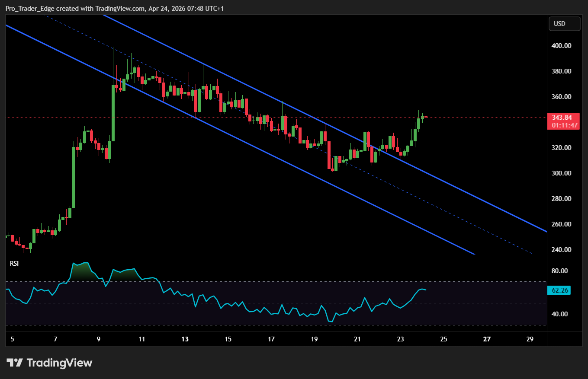
Task: Click the green shaded RSI overbought area
Action: click(80, 271)
